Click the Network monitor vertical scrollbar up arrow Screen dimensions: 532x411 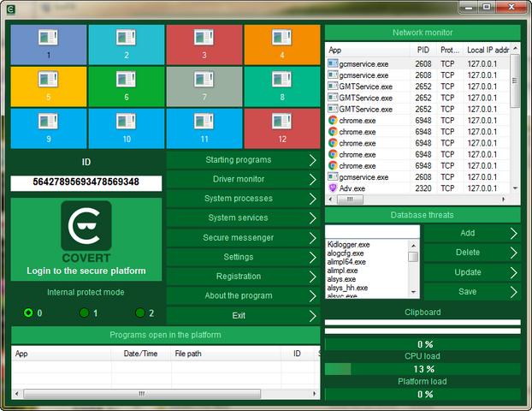click(x=516, y=49)
